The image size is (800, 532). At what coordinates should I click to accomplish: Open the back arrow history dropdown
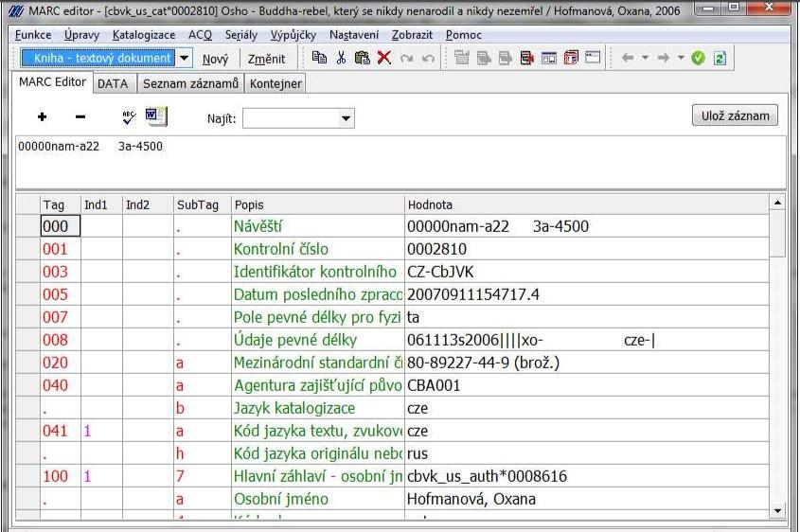pos(645,58)
